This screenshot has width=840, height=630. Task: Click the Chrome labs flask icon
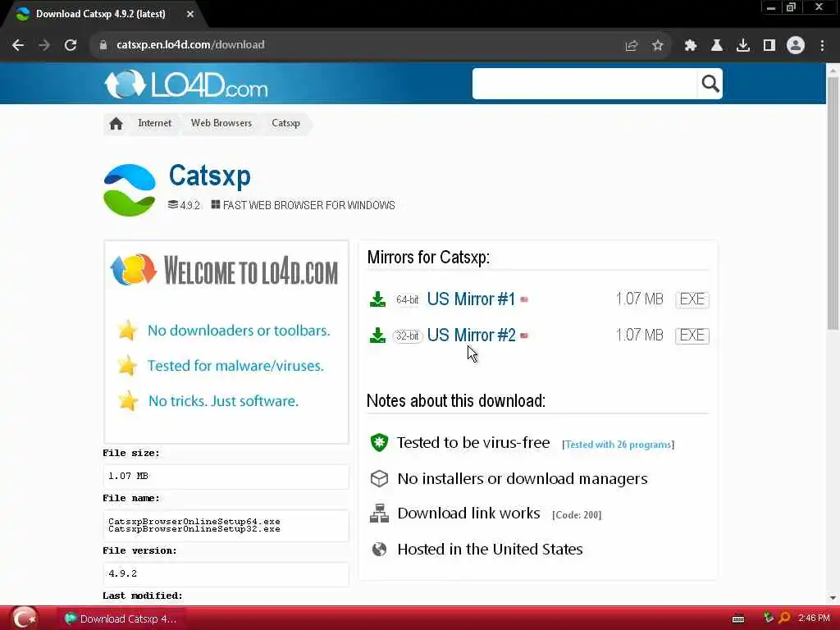pyautogui.click(x=717, y=46)
